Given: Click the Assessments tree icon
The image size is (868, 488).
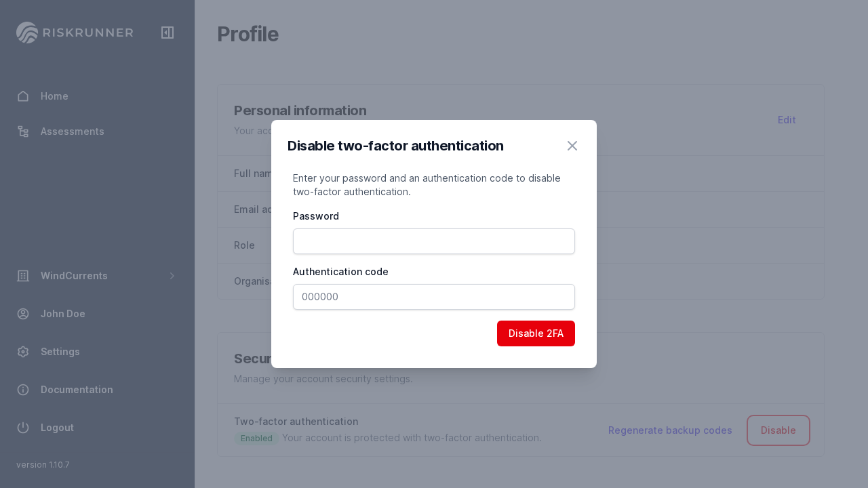Looking at the screenshot, I should [23, 131].
